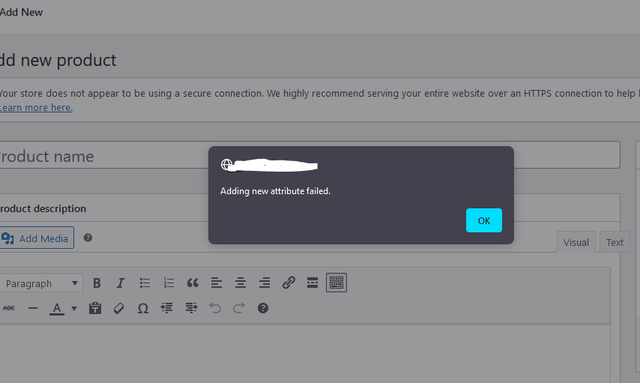Open the text color picker arrow
This screenshot has width=640, height=383.
click(74, 308)
